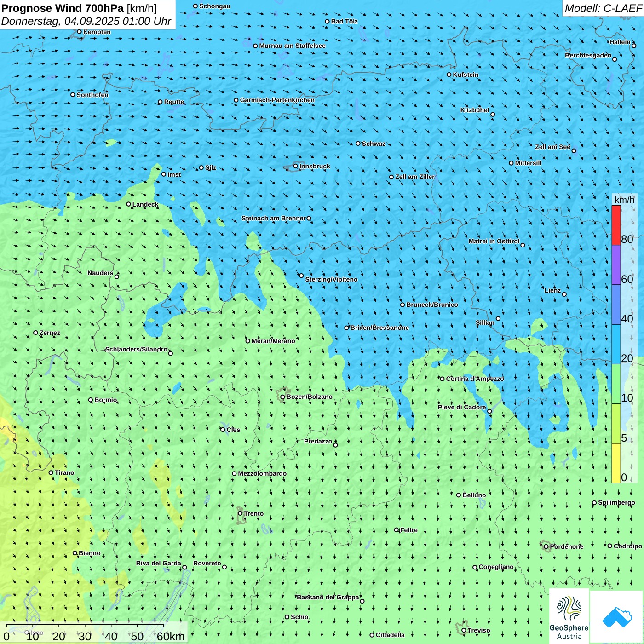Click the 'Zell am Ziller' label
The image size is (644, 644).
pos(414,177)
